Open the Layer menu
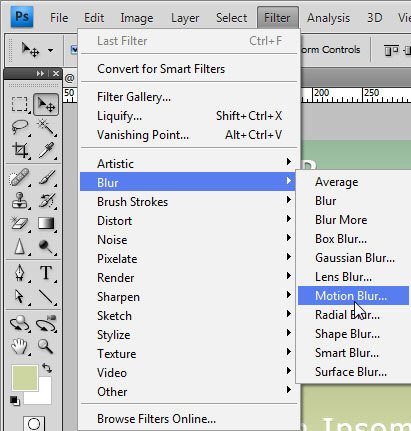This screenshot has width=411, height=431. (185, 18)
